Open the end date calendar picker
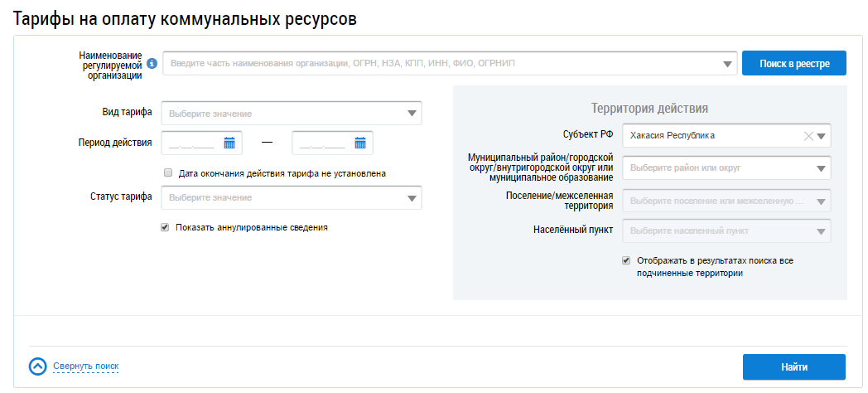This screenshot has width=868, height=393. 360,143
